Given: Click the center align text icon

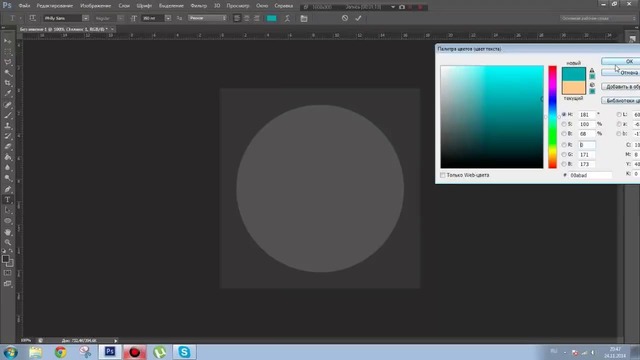Looking at the screenshot, I should 247,18.
